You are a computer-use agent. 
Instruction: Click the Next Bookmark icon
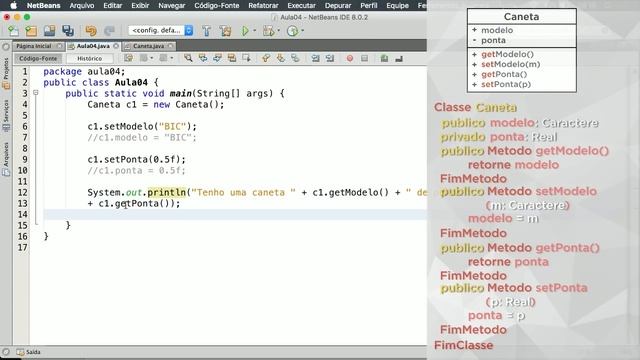coord(280,58)
